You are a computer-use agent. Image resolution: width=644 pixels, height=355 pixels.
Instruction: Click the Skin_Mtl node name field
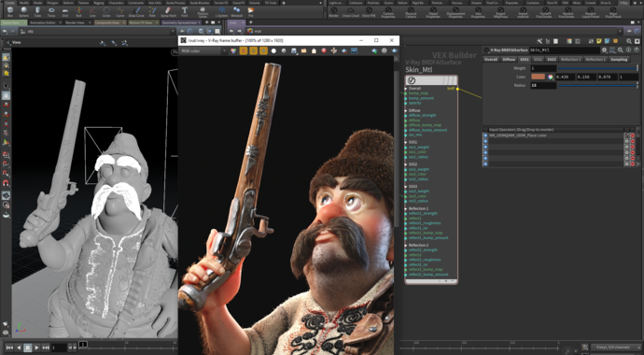point(565,50)
